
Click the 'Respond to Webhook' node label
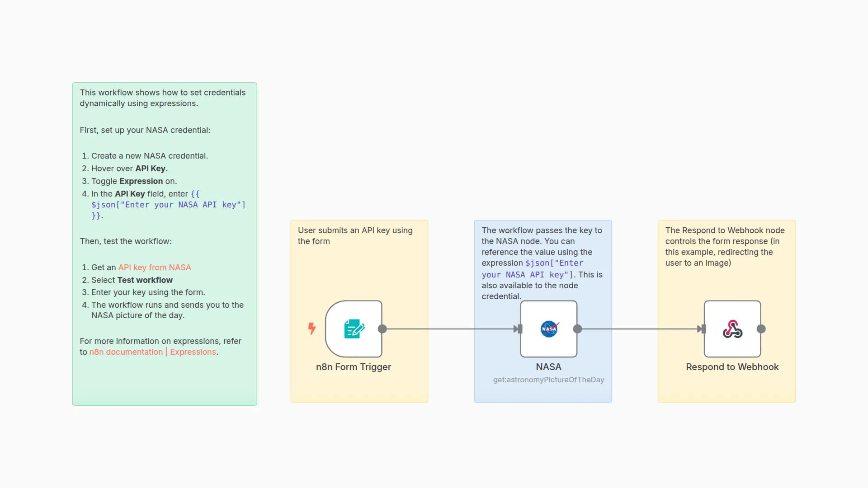(732, 367)
